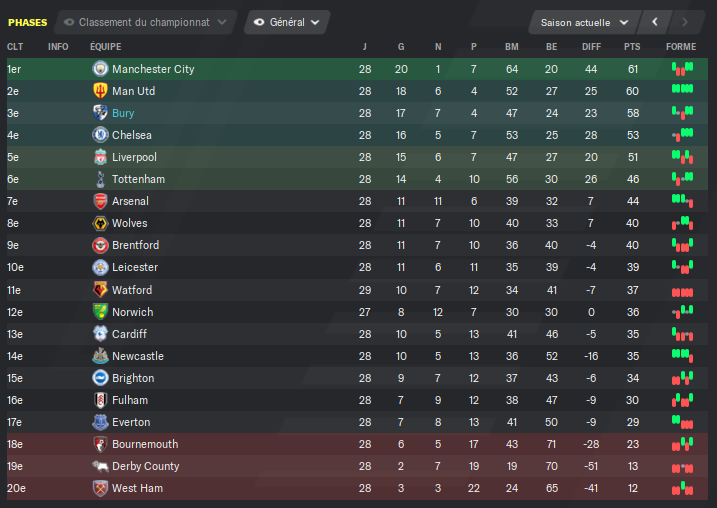Image resolution: width=717 pixels, height=508 pixels.
Task: Click the Tottenham cockerel badge
Action: click(x=100, y=179)
